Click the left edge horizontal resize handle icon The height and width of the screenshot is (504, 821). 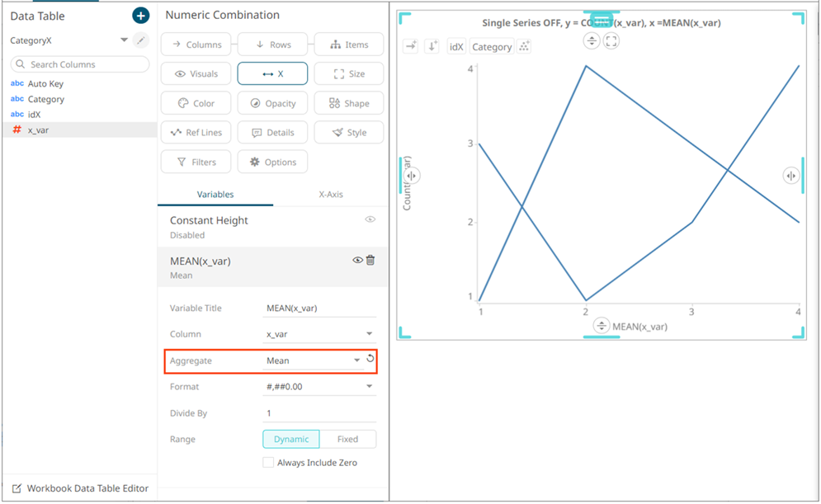pyautogui.click(x=412, y=176)
